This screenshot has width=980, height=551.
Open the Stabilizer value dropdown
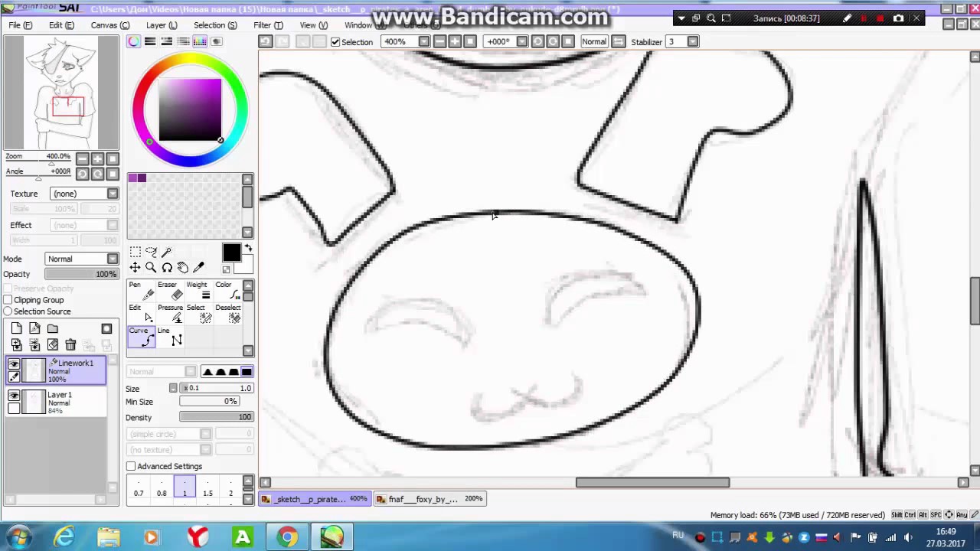[693, 41]
